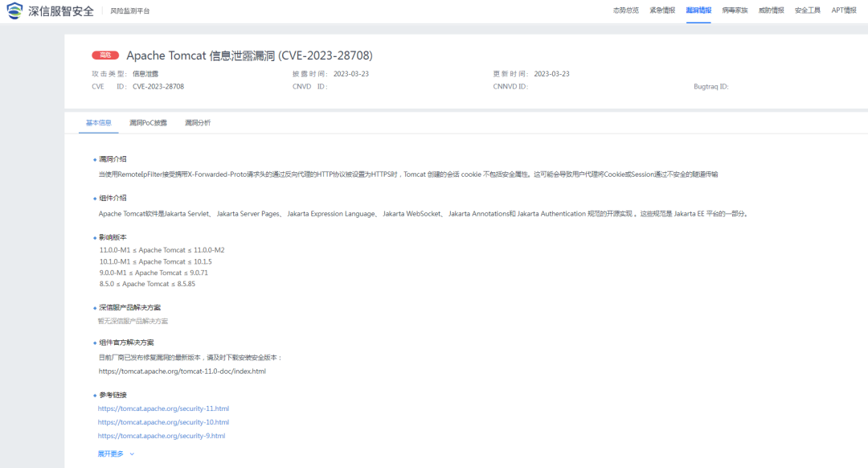Open the 安全工具 nav item
The height and width of the screenshot is (468, 868).
pos(807,10)
